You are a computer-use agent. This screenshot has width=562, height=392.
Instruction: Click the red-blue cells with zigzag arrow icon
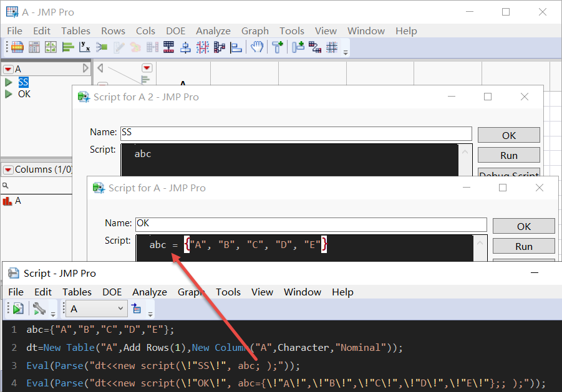tap(315, 47)
